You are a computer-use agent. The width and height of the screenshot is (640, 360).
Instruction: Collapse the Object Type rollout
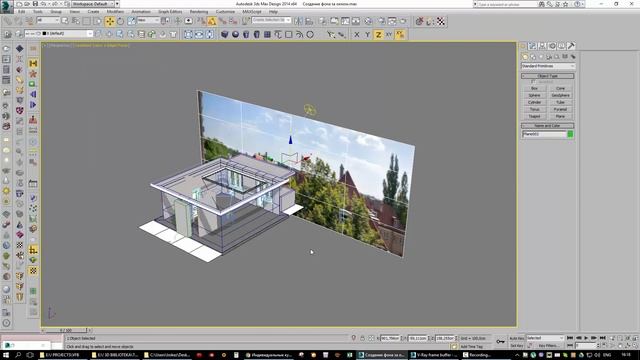tap(548, 76)
